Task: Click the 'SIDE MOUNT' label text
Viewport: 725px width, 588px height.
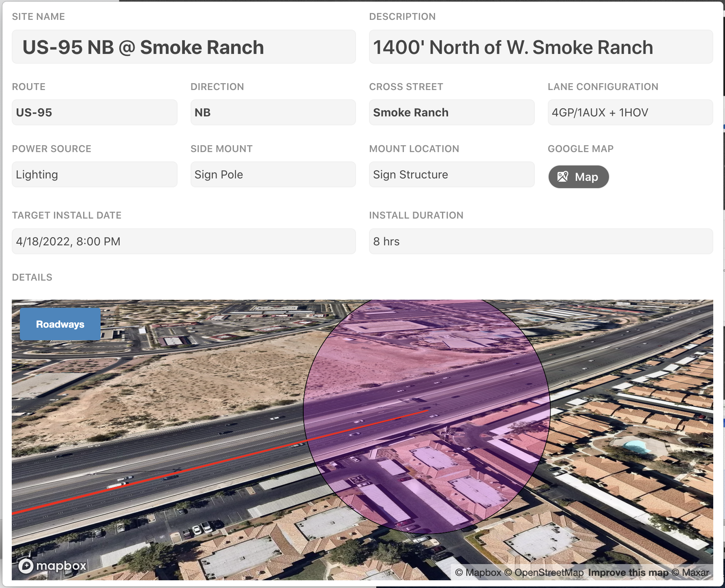Action: coord(221,149)
